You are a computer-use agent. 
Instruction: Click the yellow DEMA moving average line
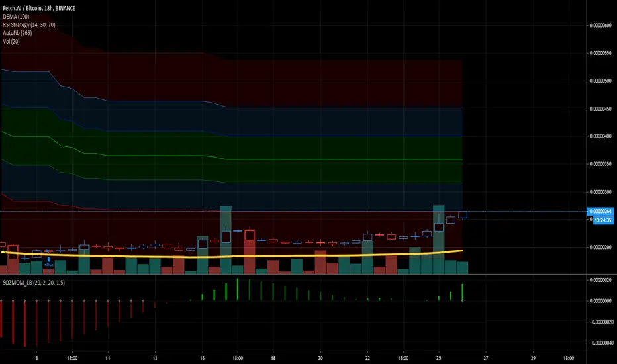tap(232, 256)
